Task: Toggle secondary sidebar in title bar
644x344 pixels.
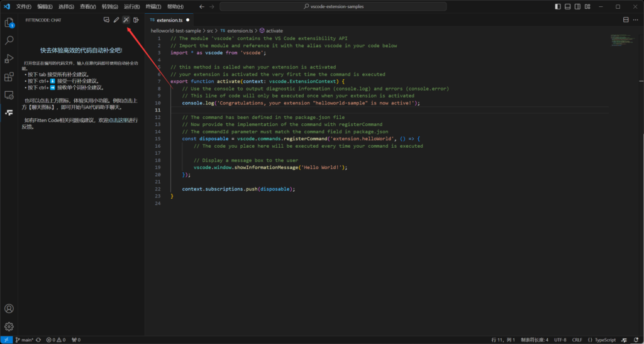Action: [578, 7]
